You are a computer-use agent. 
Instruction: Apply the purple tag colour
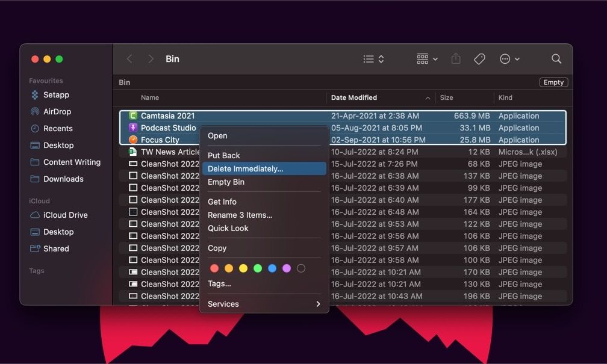click(x=287, y=268)
